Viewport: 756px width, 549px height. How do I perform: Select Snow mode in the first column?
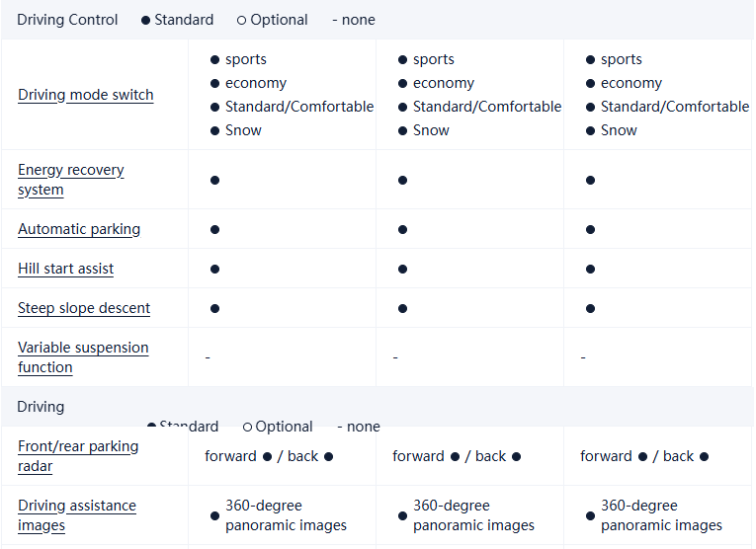(x=243, y=130)
